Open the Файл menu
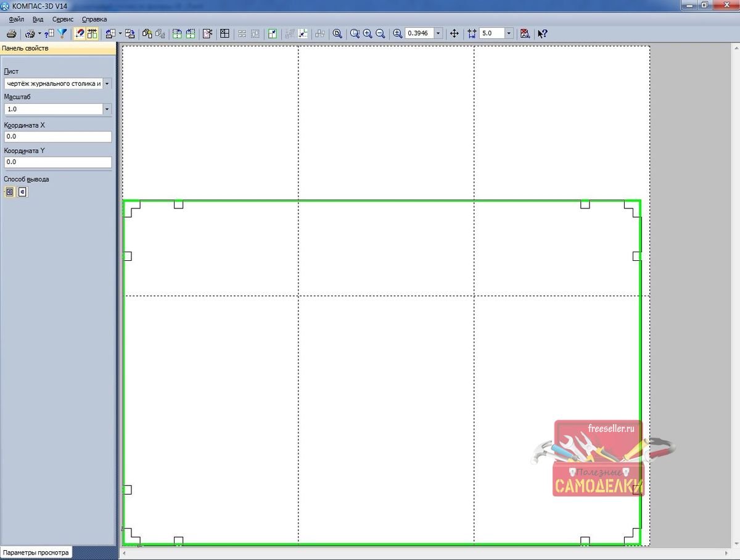The image size is (740, 560). point(17,19)
